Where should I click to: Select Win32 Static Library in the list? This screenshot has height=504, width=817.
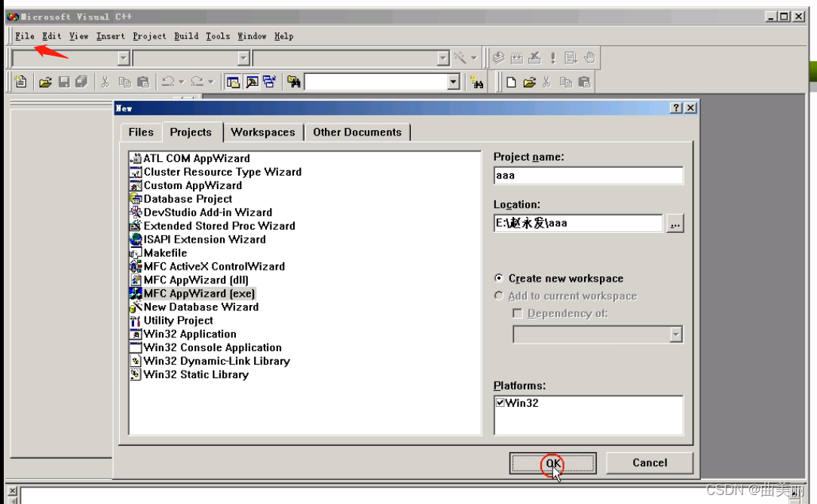[x=197, y=374]
